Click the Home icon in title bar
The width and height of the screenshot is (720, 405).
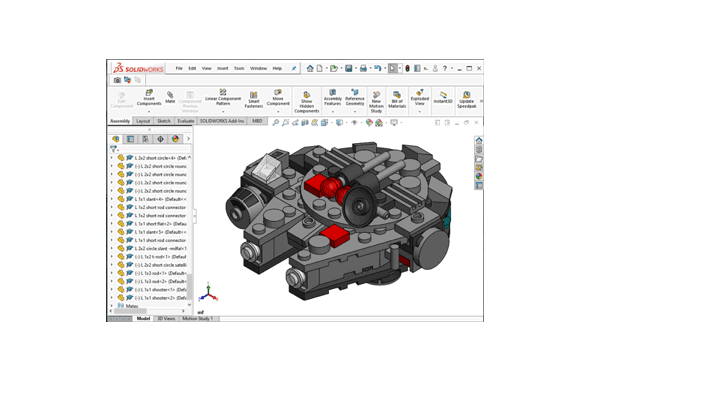click(x=310, y=68)
